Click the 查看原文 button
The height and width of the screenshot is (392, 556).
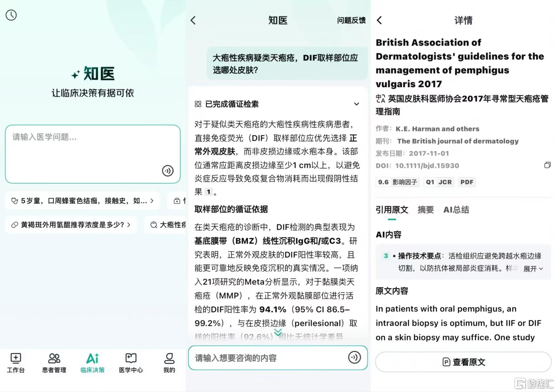click(x=463, y=362)
